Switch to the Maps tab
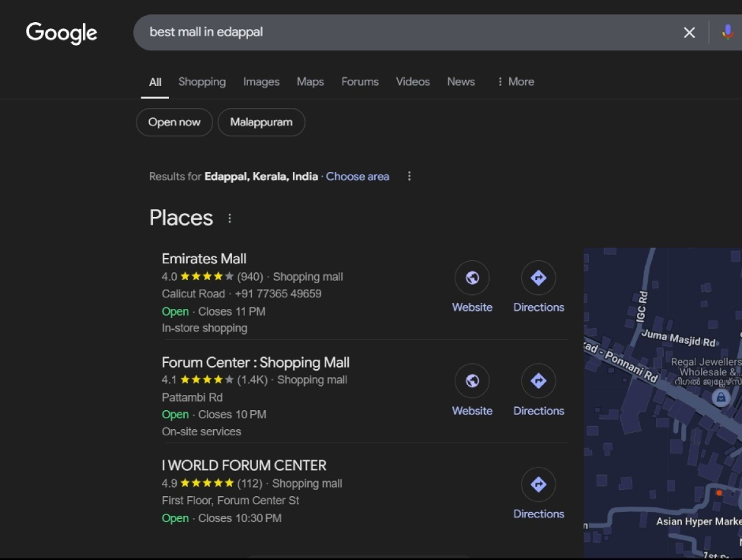The height and width of the screenshot is (560, 742). [x=310, y=82]
